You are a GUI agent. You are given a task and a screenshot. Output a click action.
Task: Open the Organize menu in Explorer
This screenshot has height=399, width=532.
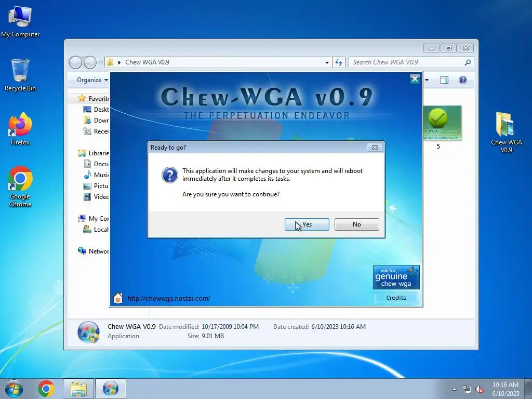click(92, 79)
